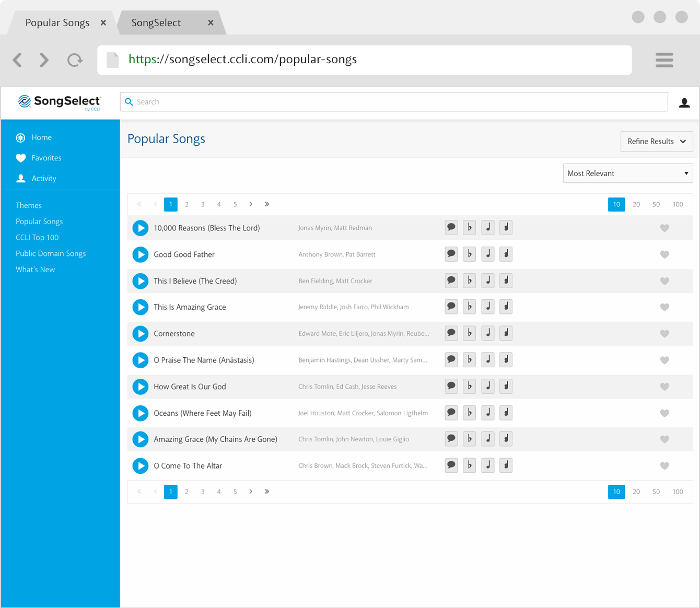Toggle favorite heart for Cornerstone
Viewport: 700px width, 608px height.
(x=664, y=334)
